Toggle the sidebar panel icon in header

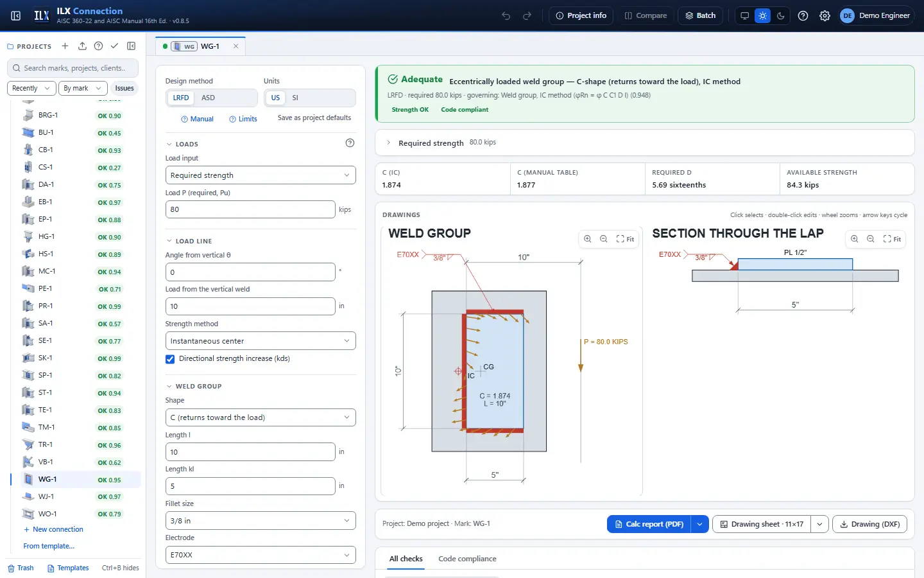[16, 15]
